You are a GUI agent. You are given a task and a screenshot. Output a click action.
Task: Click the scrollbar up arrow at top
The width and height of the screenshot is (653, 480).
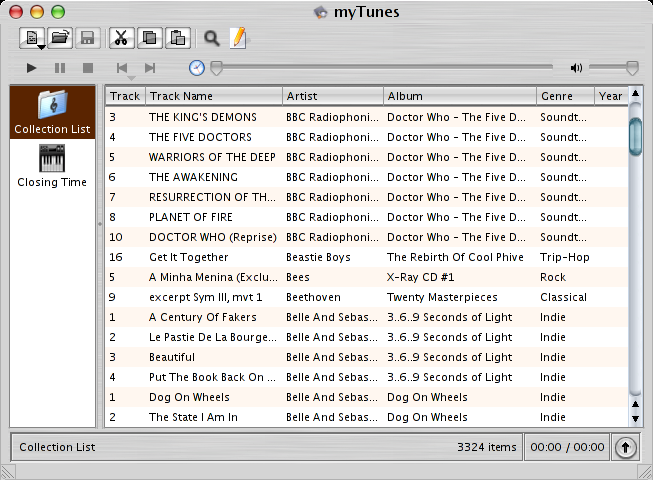635,93
